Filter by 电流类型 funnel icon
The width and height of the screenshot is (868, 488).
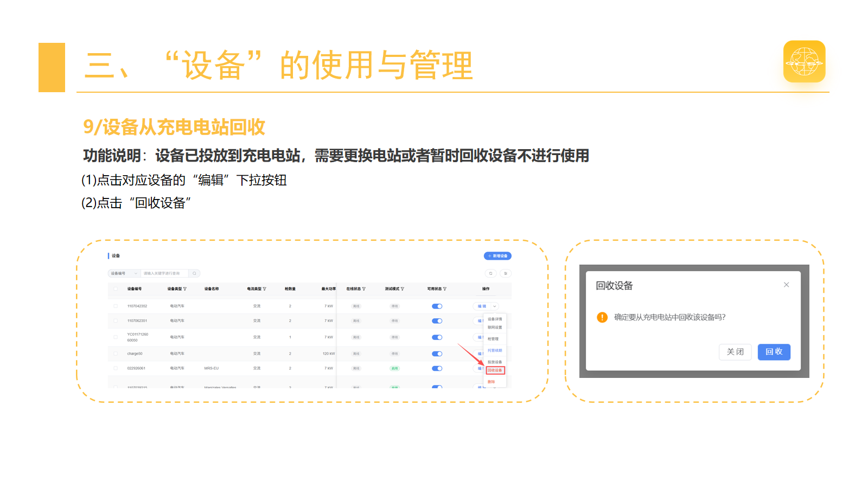click(x=264, y=289)
